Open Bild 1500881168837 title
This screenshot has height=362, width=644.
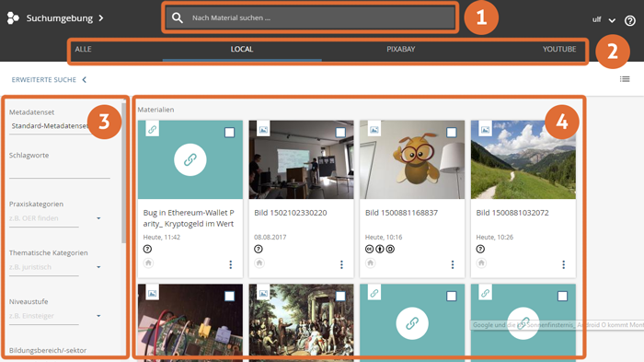tap(401, 213)
